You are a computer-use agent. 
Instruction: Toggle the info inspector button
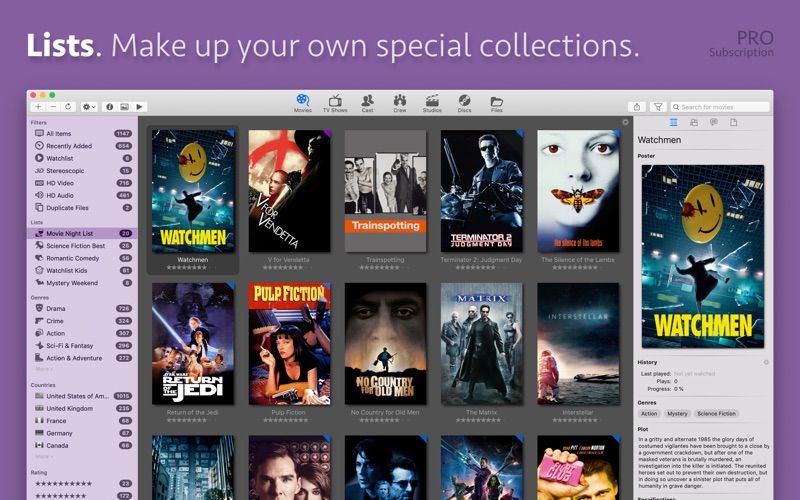109,107
